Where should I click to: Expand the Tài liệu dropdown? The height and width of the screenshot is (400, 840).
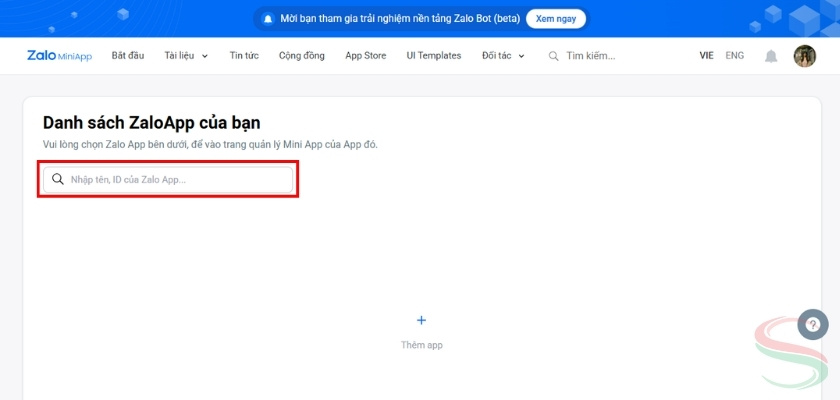[x=186, y=56]
